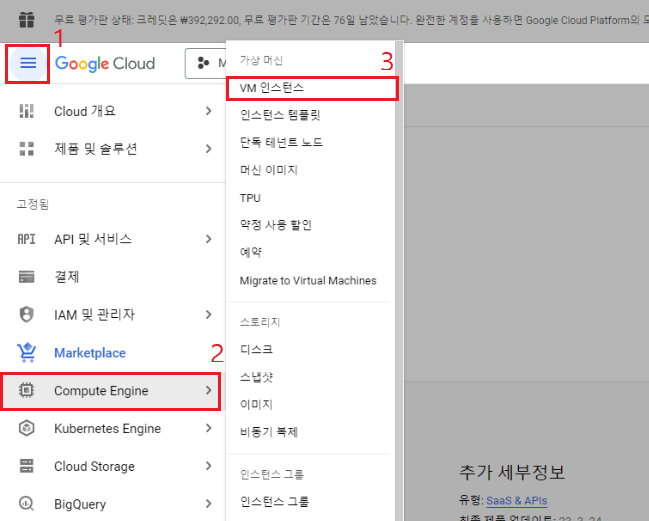The image size is (649, 521).
Task: Expand the IAM 및 관리자 submenu arrow
Action: point(209,315)
